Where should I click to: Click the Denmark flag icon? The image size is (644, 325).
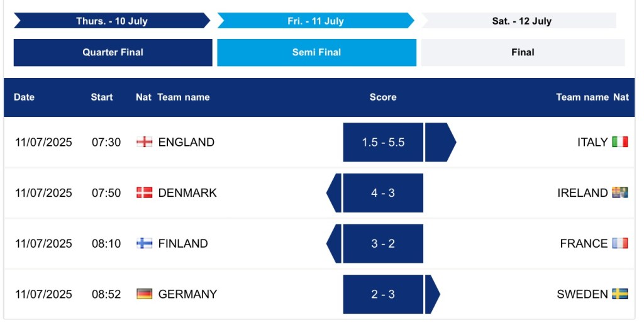144,193
